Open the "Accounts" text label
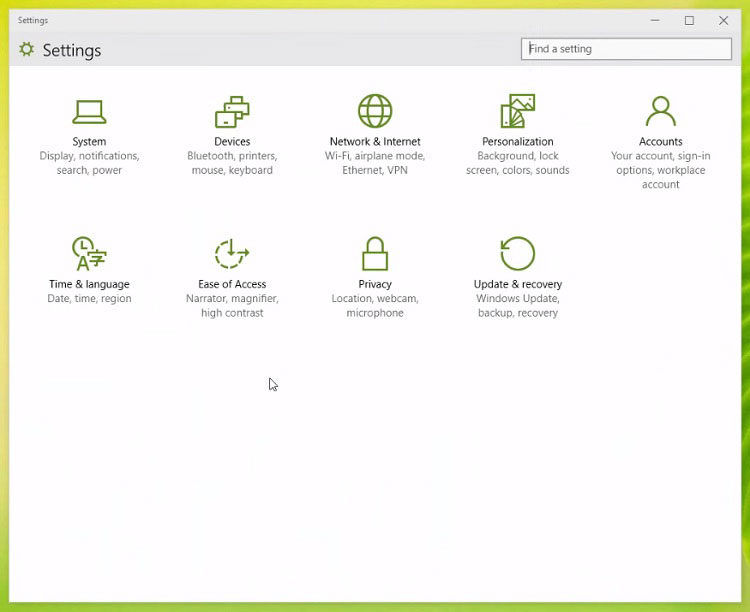The height and width of the screenshot is (612, 750). pos(660,142)
